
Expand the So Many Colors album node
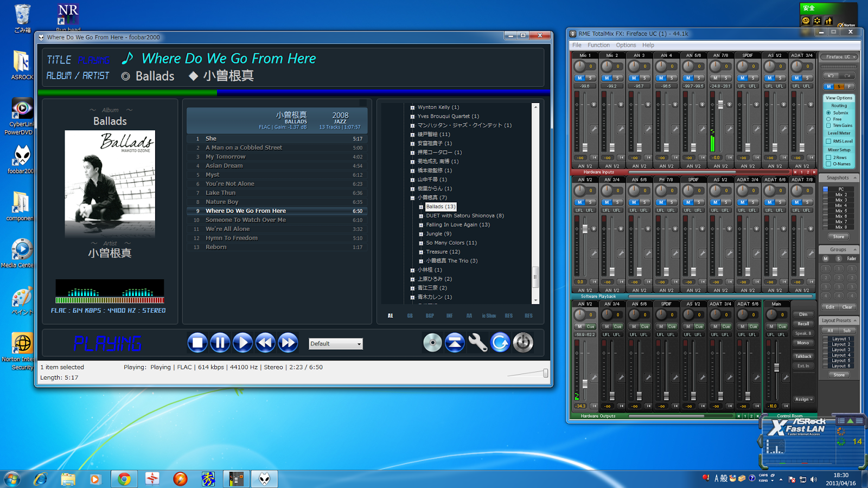coord(421,243)
